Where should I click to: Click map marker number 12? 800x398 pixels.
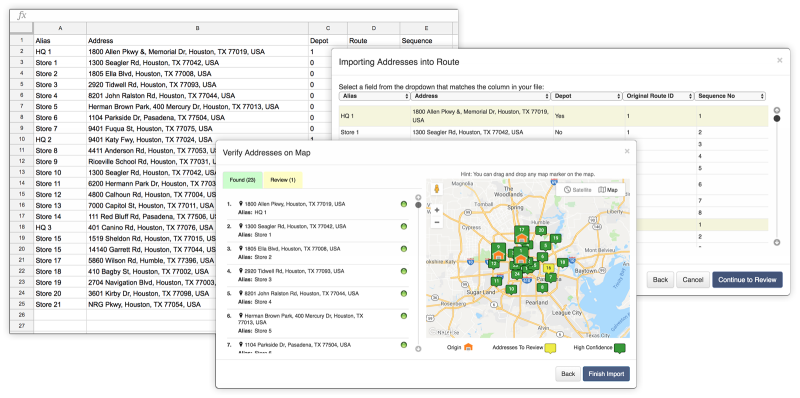[x=494, y=263]
